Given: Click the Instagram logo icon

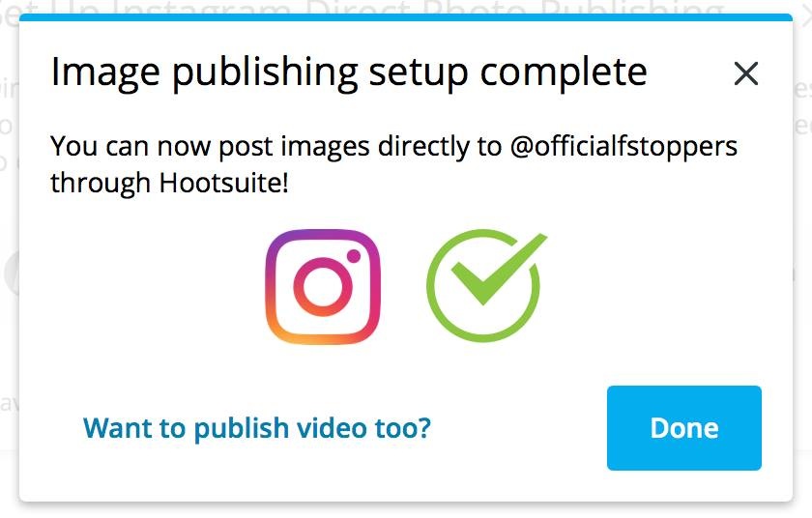Looking at the screenshot, I should click(x=323, y=287).
